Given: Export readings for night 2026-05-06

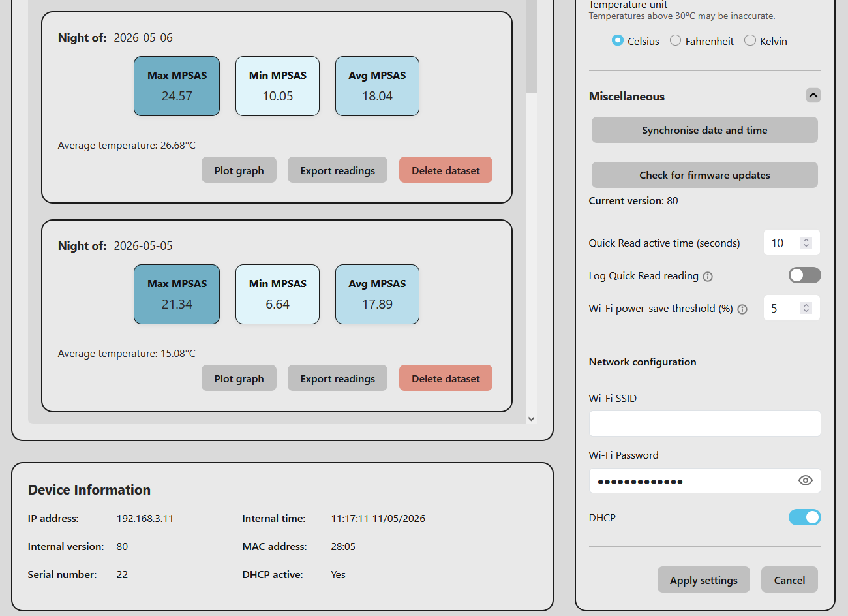Looking at the screenshot, I should pos(337,170).
